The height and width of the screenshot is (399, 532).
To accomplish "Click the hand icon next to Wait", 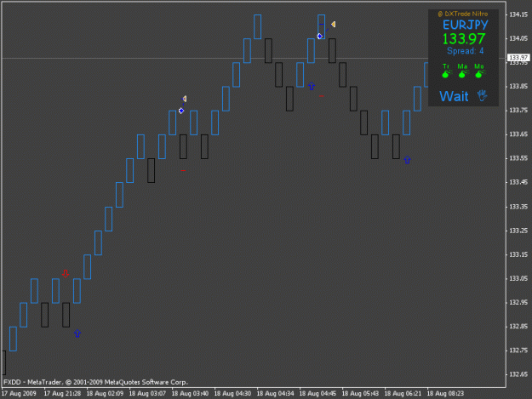I will pos(482,96).
